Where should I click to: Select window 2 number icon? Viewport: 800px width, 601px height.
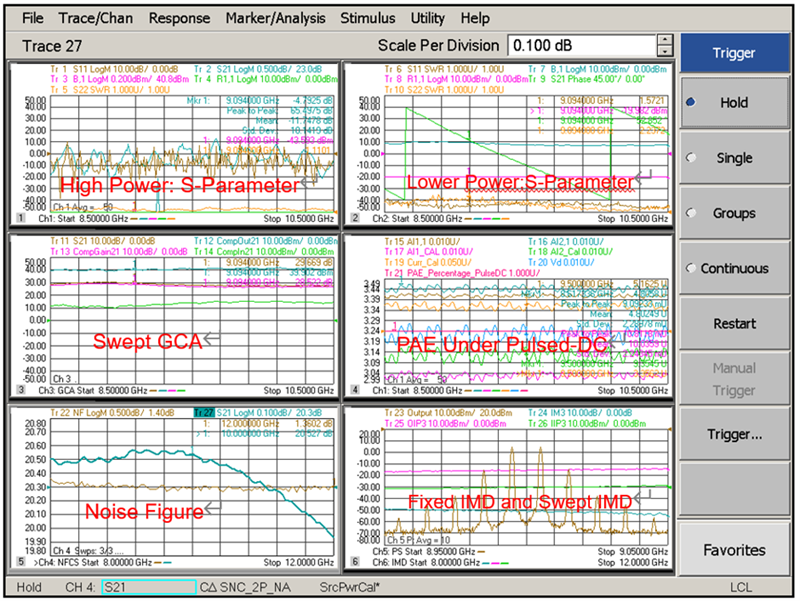pos(353,218)
